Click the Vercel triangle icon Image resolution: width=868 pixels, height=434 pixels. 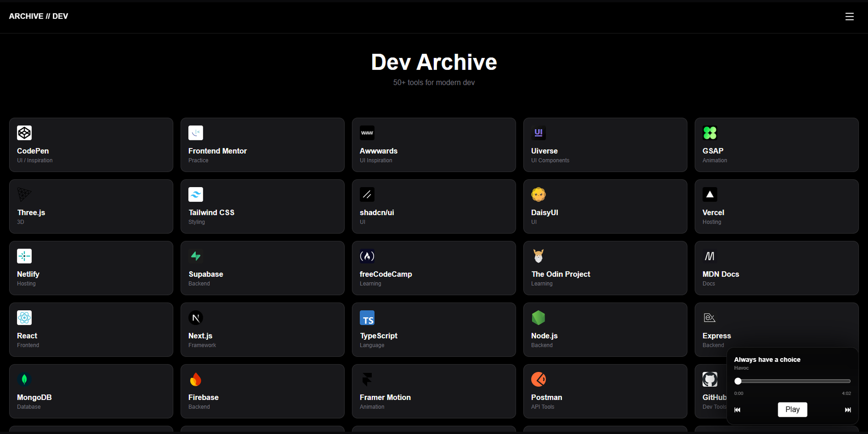point(710,194)
